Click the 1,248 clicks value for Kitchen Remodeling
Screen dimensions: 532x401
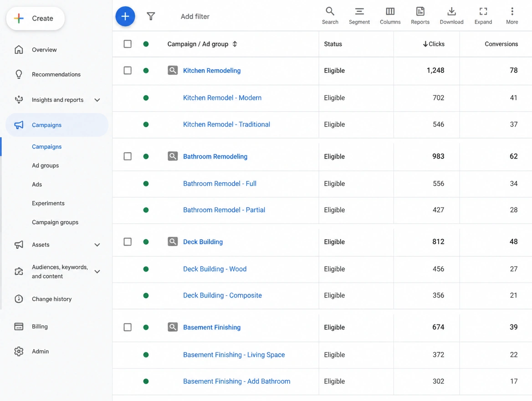point(435,70)
